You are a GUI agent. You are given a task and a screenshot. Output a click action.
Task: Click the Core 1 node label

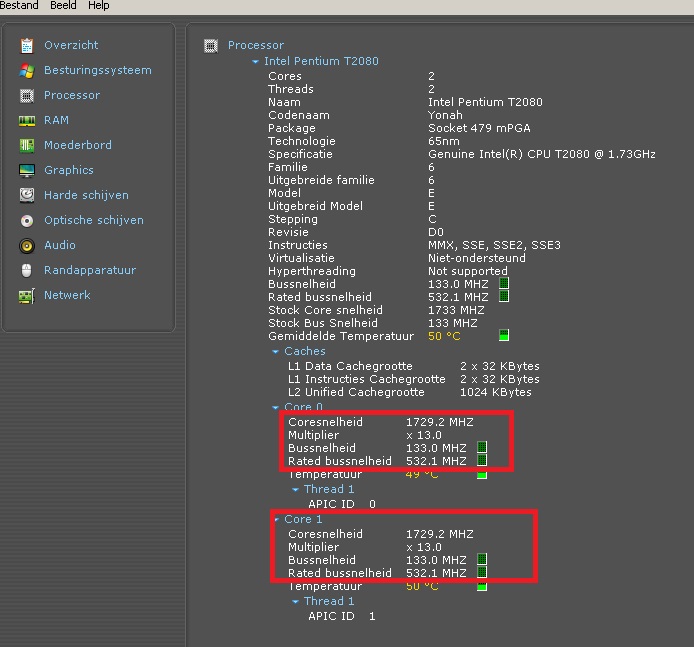click(303, 519)
